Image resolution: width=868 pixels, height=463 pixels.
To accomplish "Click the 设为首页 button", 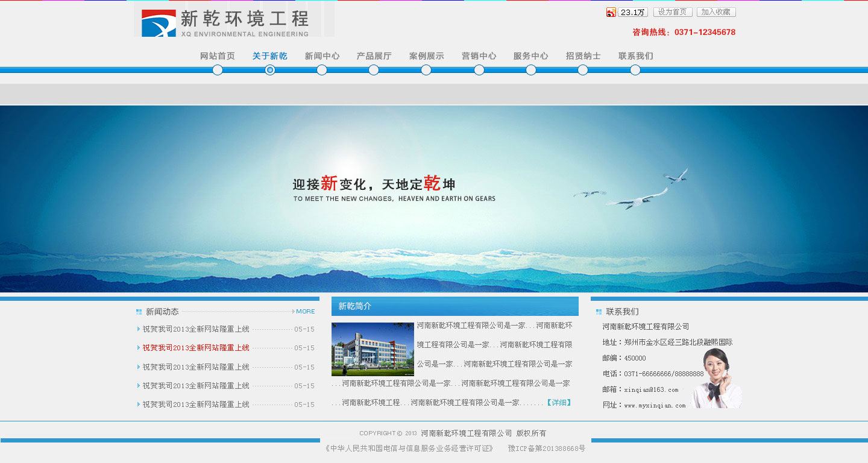I will coord(673,12).
